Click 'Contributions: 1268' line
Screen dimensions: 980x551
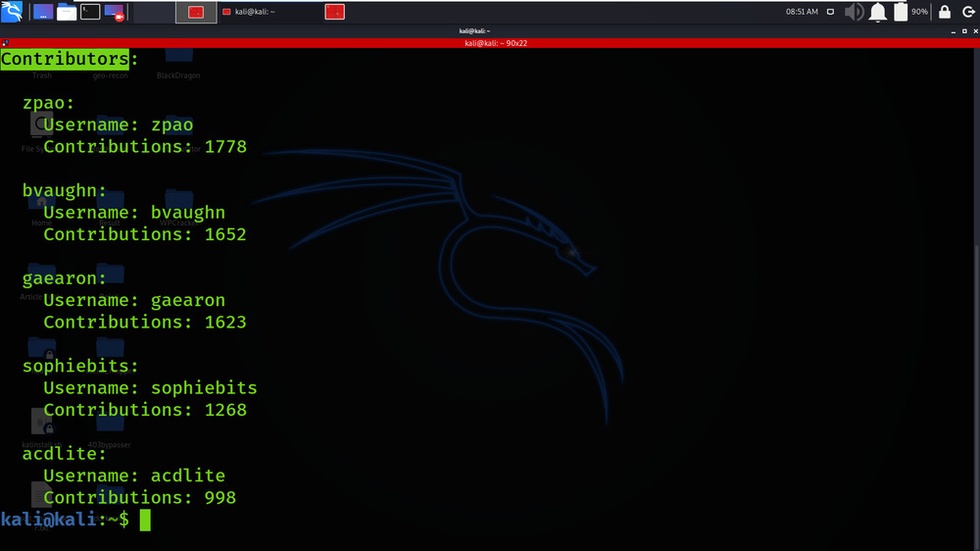pyautogui.click(x=145, y=410)
